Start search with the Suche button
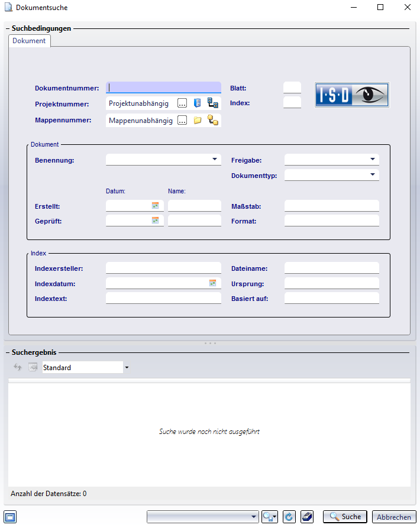Viewport: 420px width, 528px height. click(x=345, y=517)
